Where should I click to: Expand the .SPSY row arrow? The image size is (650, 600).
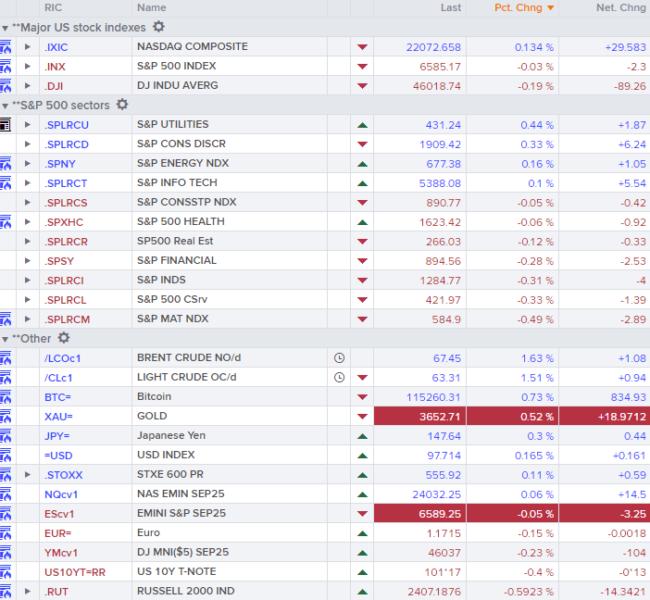coord(27,260)
